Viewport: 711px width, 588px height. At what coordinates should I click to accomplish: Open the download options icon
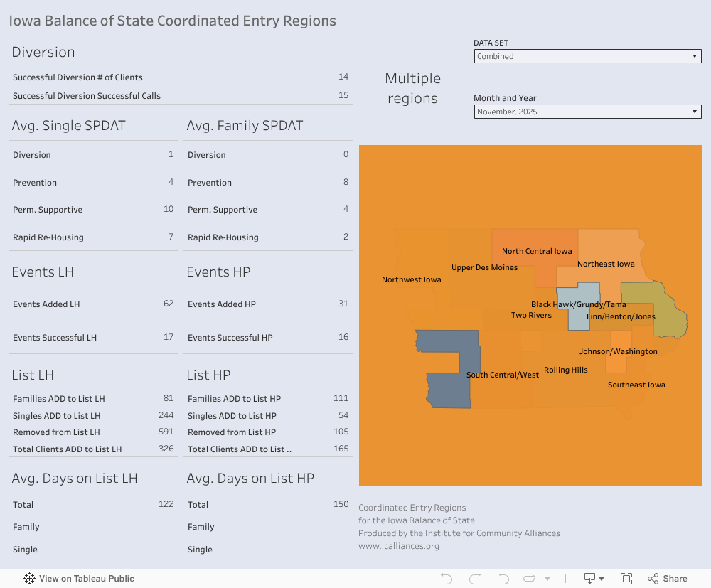pyautogui.click(x=593, y=579)
